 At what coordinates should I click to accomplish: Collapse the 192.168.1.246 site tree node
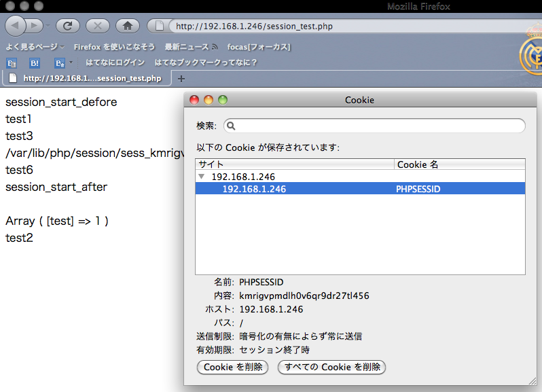click(201, 177)
